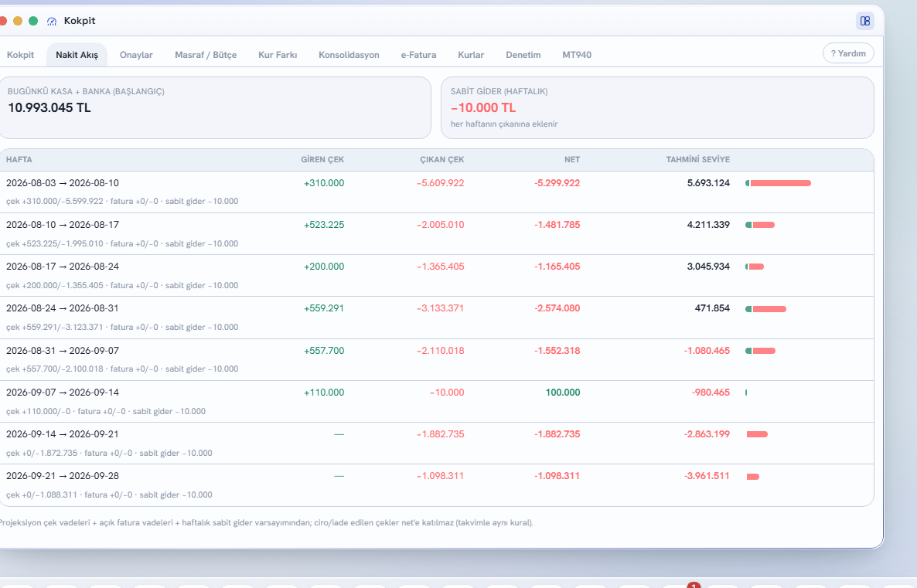
Task: Open the Konsolidasyon tab
Action: point(349,55)
